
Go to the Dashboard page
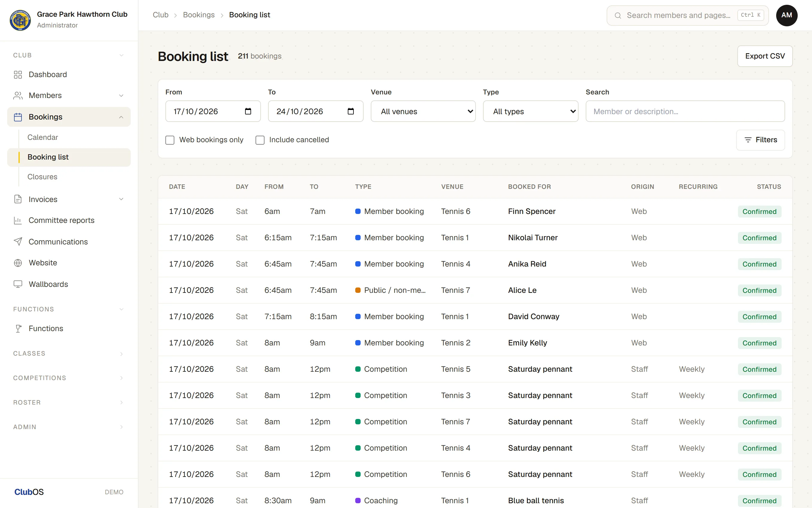[x=69, y=75]
